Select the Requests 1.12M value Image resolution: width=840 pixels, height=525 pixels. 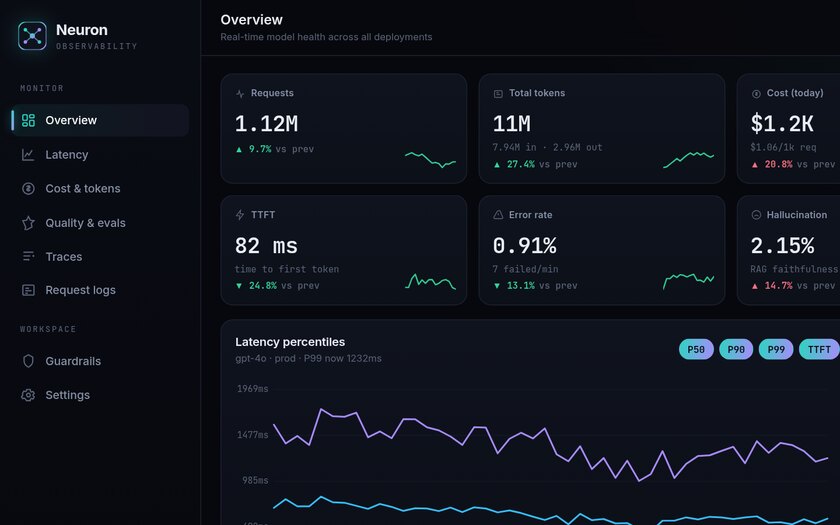266,124
